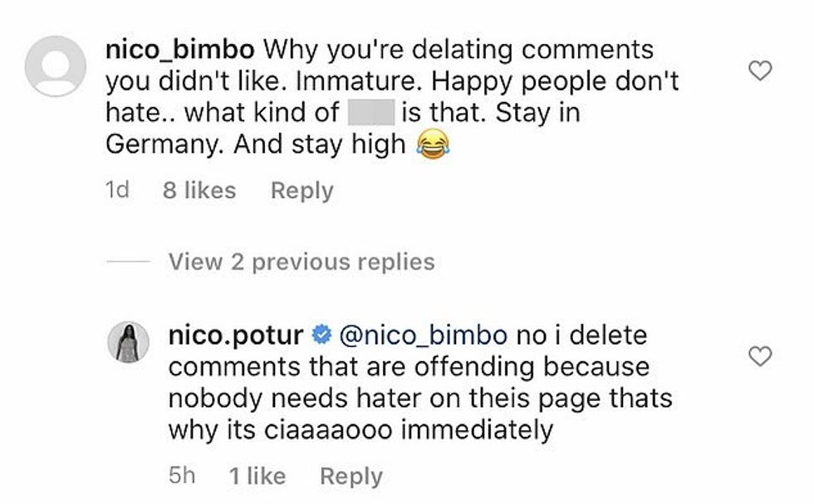Screen dimensions: 814x504
Task: Click the laughing-crying emoji in the comment
Action: click(429, 145)
